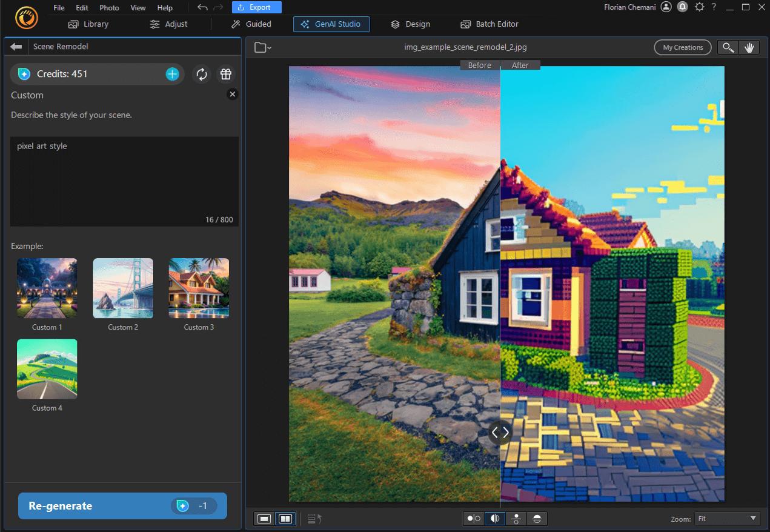Switch to single-image view mode
770x532 pixels.
[x=264, y=519]
